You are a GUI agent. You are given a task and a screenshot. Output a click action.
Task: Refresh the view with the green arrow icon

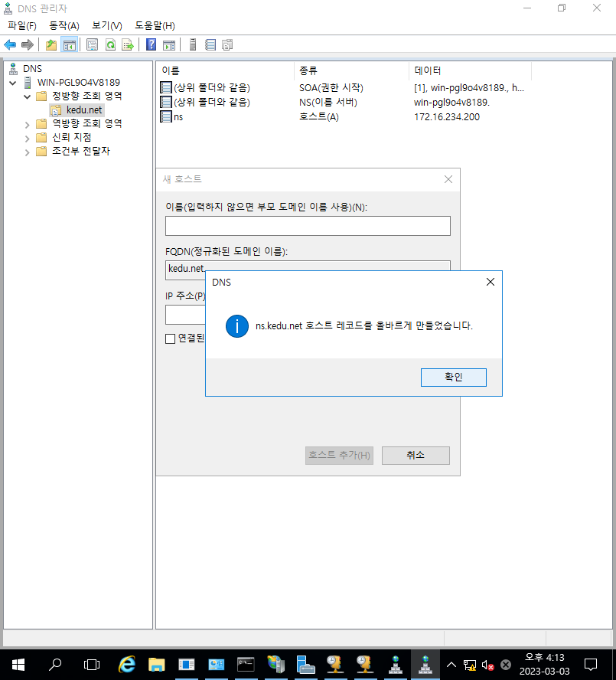coord(110,44)
